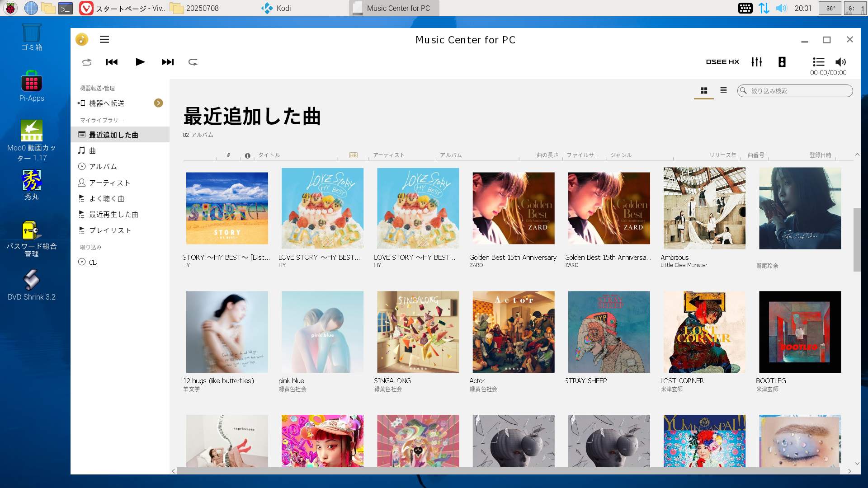This screenshot has width=868, height=488.
Task: Switch to album grid view
Action: click(704, 90)
